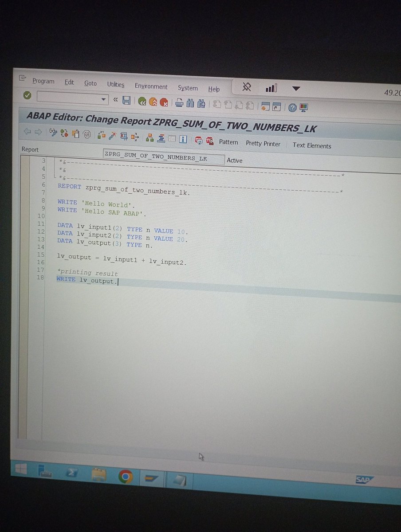Click the DATA lv_output(3) declaration line
Screen dimensions: 401x532
click(105, 243)
